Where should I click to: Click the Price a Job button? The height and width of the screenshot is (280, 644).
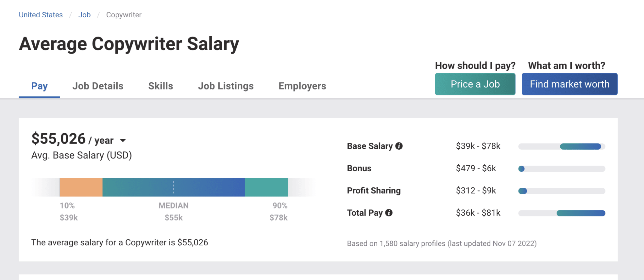pos(475,84)
